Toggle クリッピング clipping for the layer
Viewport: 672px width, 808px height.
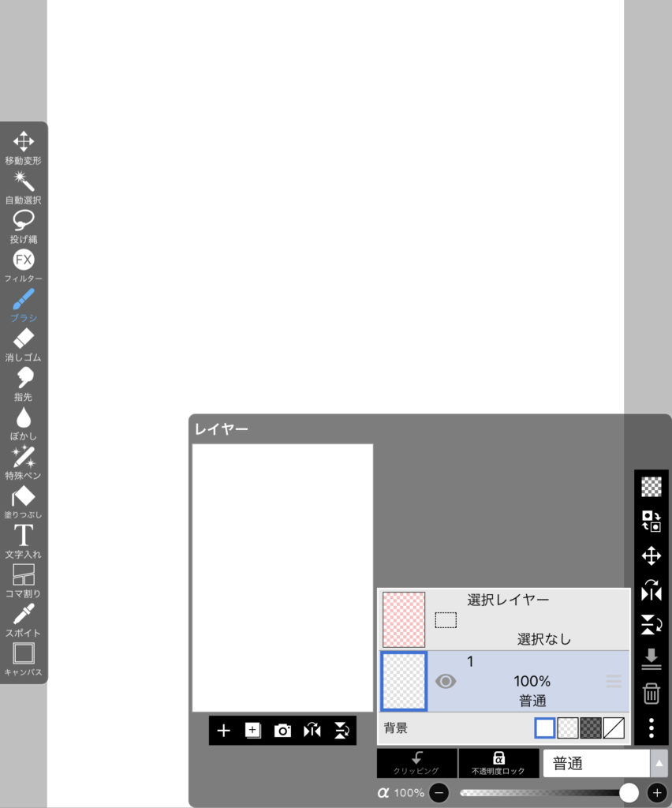(416, 763)
